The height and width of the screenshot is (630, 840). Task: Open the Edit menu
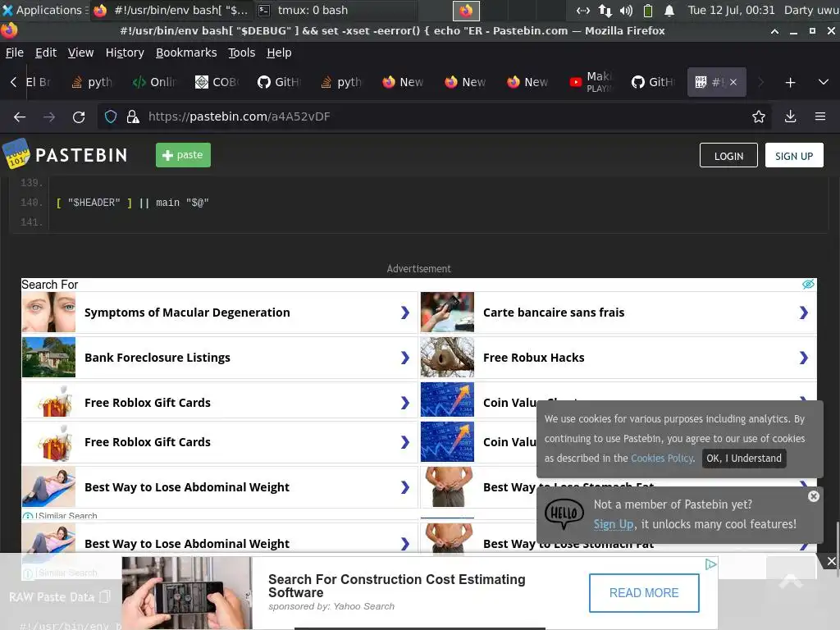pos(46,52)
